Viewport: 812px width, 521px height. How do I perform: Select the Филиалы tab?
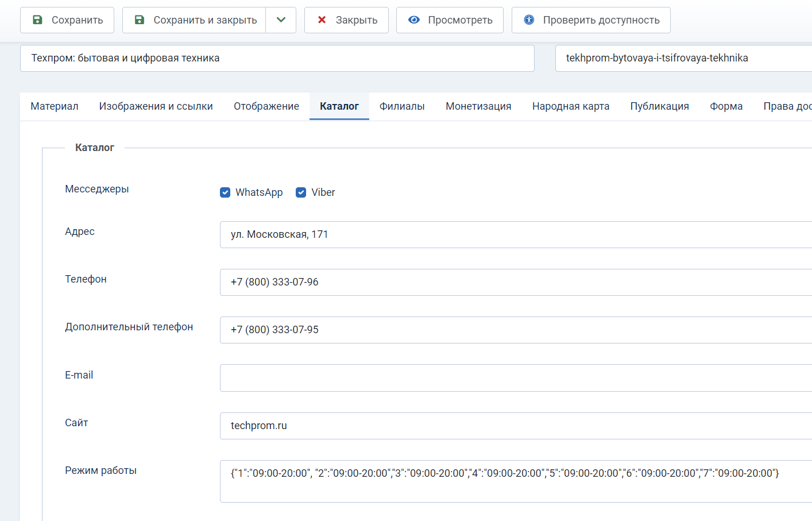(402, 106)
